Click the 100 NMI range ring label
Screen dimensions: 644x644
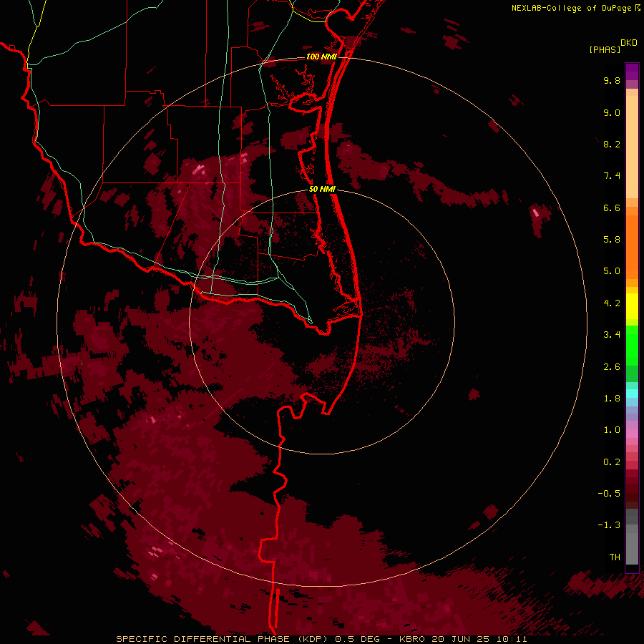click(x=321, y=57)
